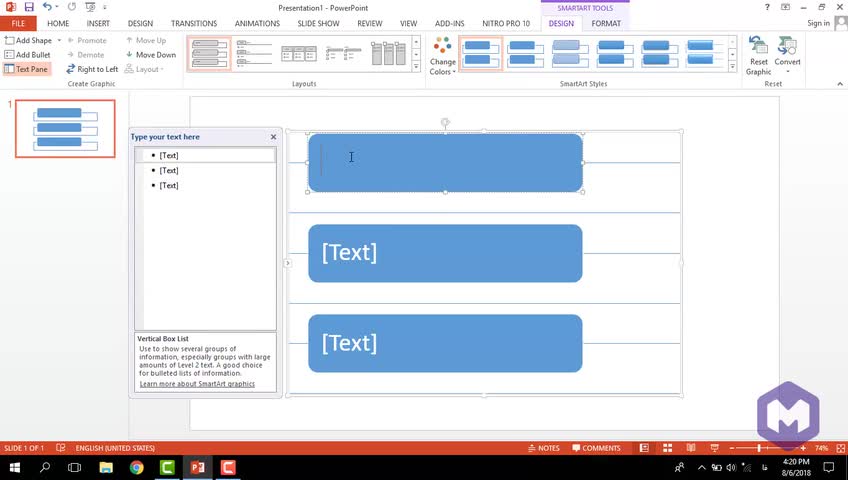Click the middle [Text] box in the SmartArt
The image size is (848, 480).
tap(445, 253)
